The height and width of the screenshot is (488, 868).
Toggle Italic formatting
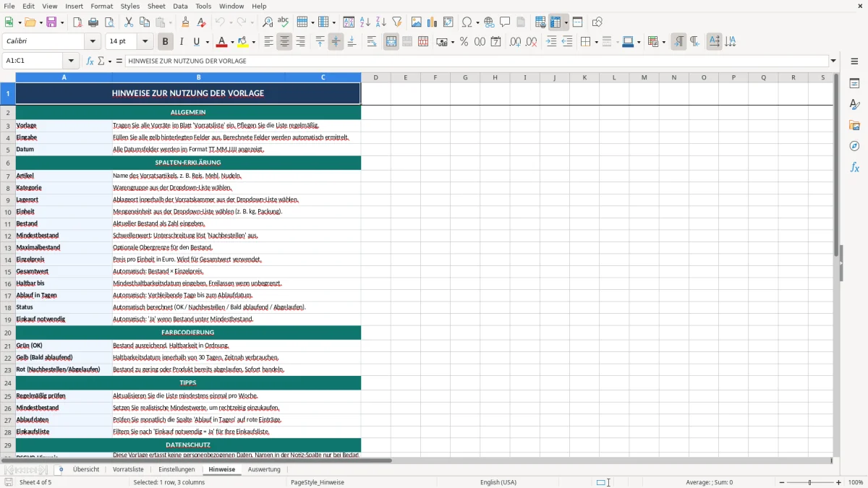pyautogui.click(x=181, y=42)
